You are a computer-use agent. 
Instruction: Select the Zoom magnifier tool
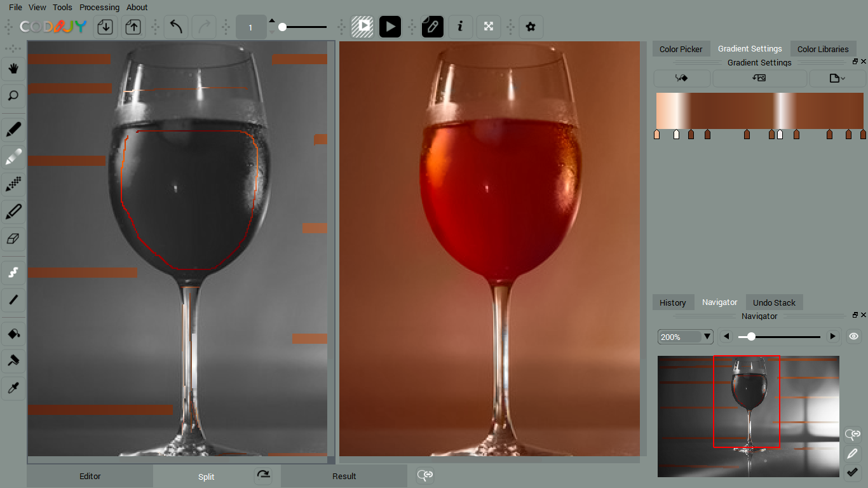pos(13,96)
